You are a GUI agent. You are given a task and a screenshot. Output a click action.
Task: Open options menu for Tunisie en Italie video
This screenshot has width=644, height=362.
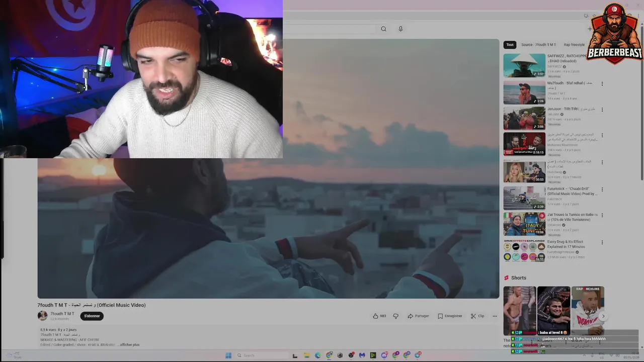click(602, 215)
